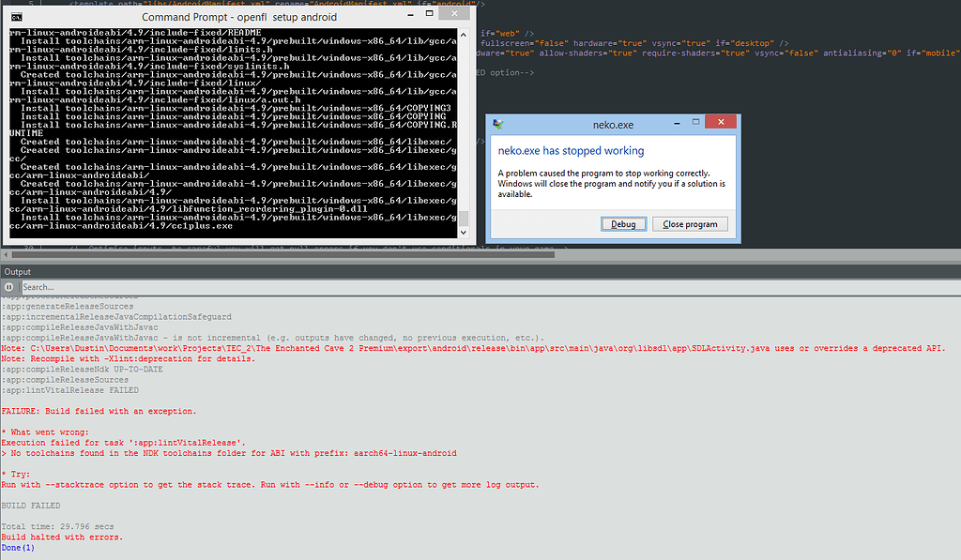
Task: Click ':app:lintVitalRelease FAILED' output line
Action: click(x=69, y=390)
